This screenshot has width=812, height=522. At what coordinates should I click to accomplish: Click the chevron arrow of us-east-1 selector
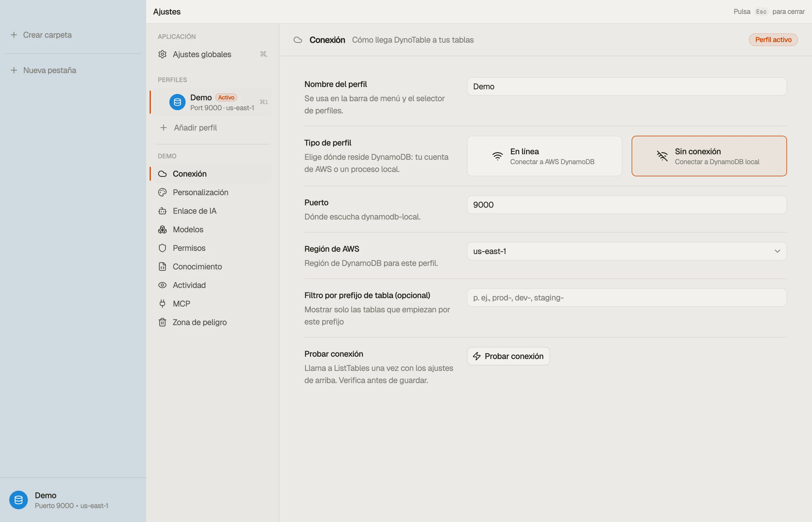(x=777, y=251)
